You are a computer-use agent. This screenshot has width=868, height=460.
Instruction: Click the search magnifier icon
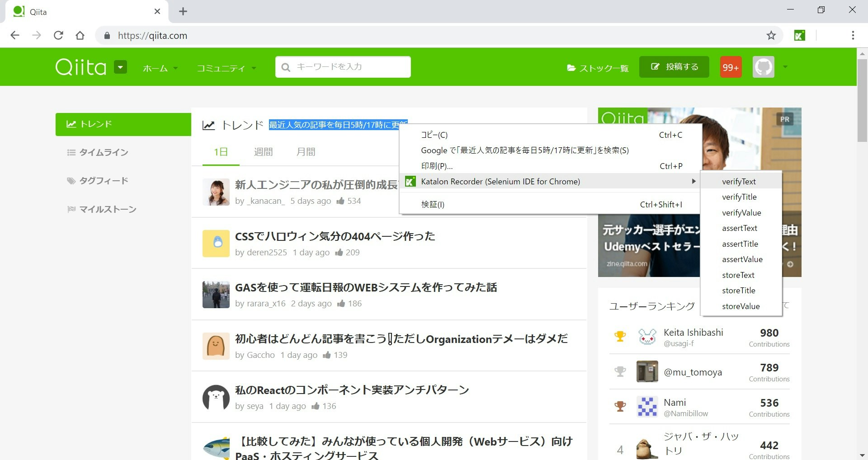(286, 67)
